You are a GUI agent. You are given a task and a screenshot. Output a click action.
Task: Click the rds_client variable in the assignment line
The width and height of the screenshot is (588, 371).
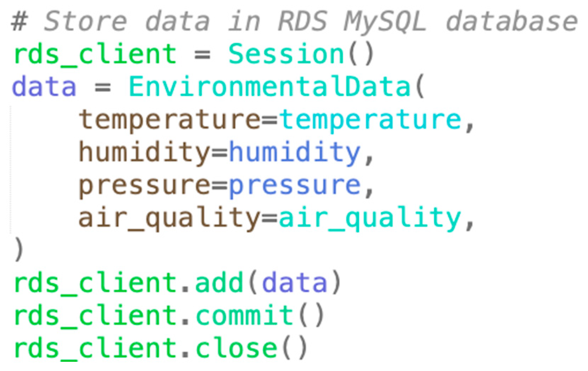(x=95, y=54)
